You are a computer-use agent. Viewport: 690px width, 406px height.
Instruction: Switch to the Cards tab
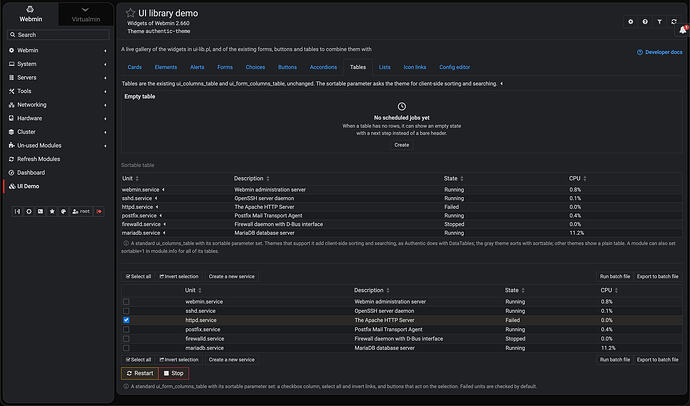[x=135, y=67]
